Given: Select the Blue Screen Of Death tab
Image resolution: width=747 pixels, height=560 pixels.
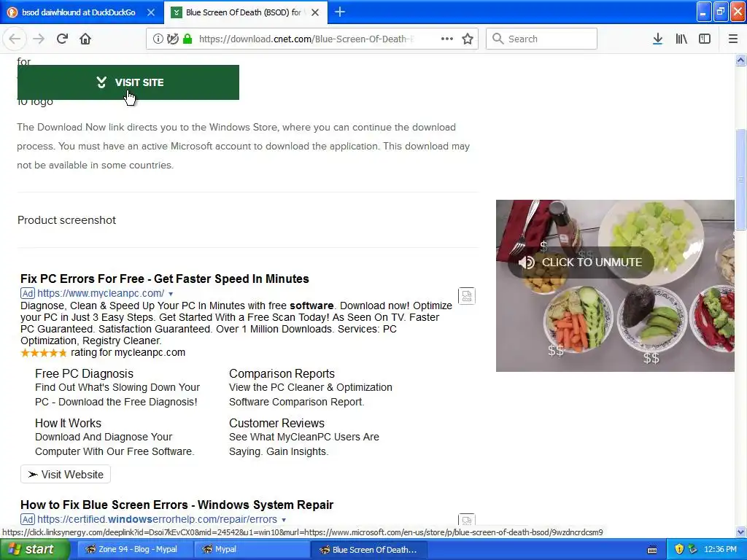Looking at the screenshot, I should pos(243,12).
